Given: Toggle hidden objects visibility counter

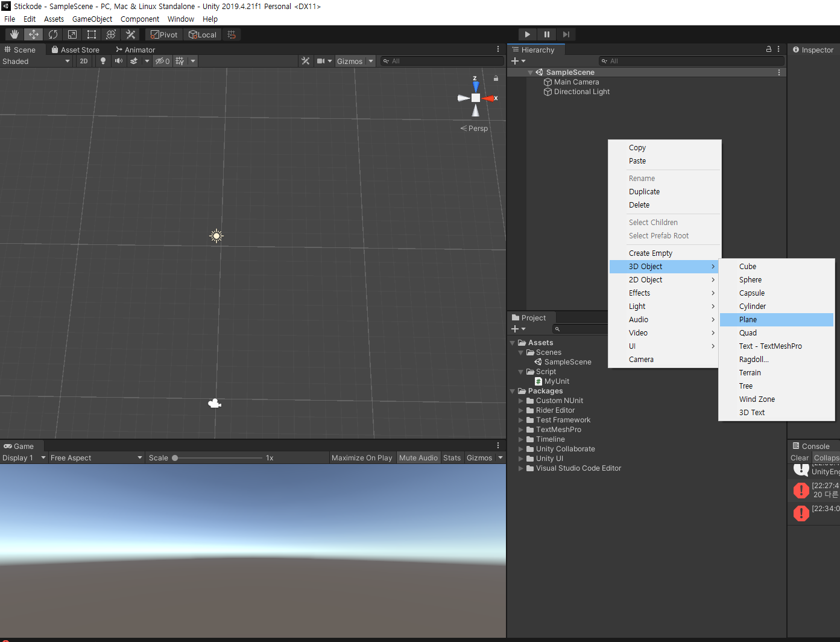Looking at the screenshot, I should [162, 61].
